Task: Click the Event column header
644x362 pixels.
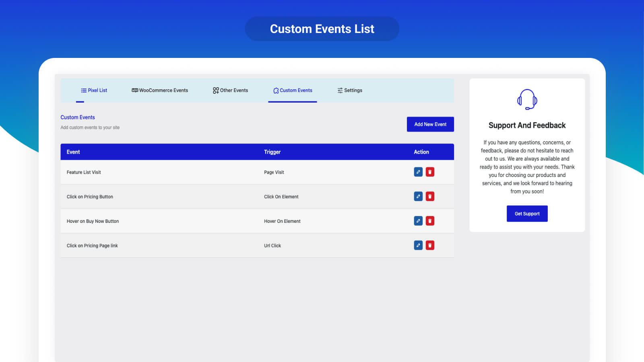Action: coord(73,152)
